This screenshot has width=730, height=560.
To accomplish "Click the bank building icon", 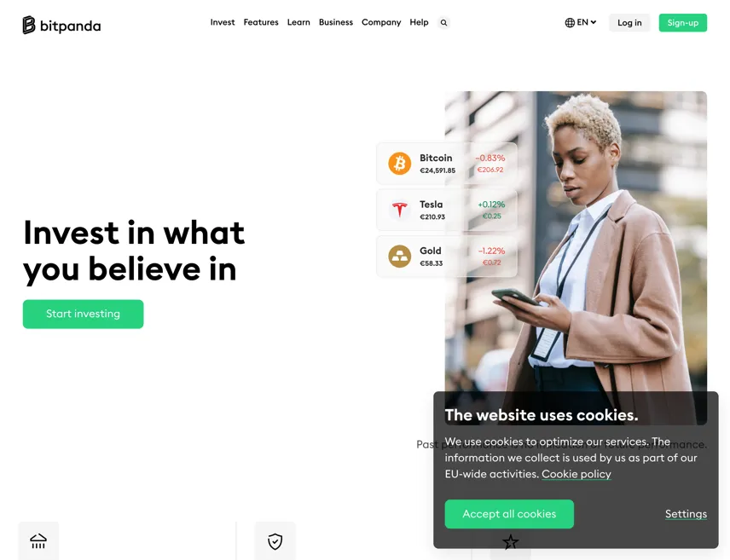I will 38,541.
